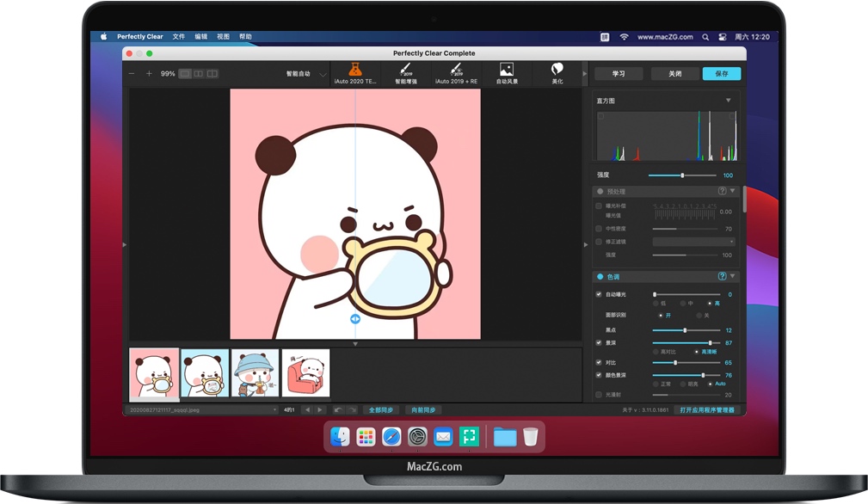Viewport: 868px width, 504px height.
Task: Select the 美化 beautify preset icon
Action: 557,70
